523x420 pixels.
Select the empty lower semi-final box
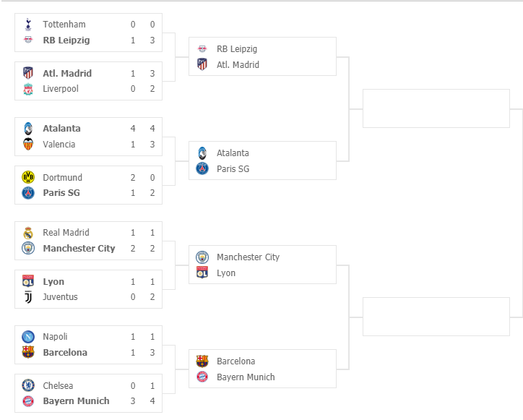436,317
